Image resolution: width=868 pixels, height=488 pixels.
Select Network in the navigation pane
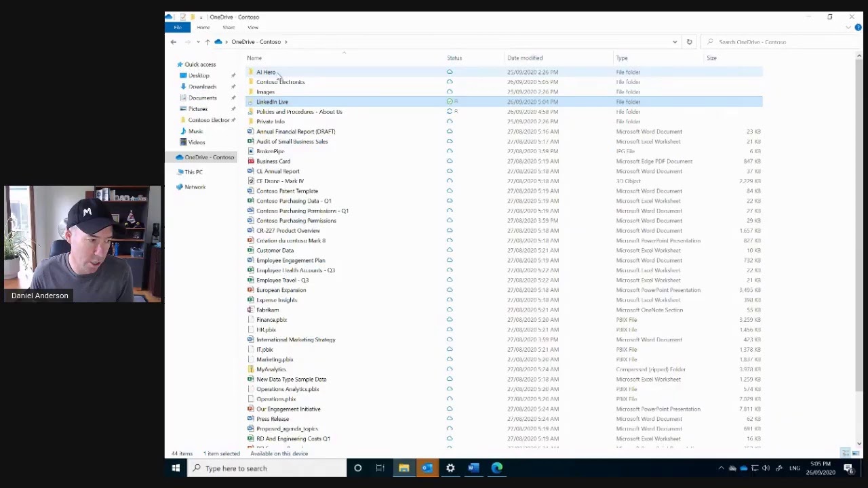[x=195, y=187]
